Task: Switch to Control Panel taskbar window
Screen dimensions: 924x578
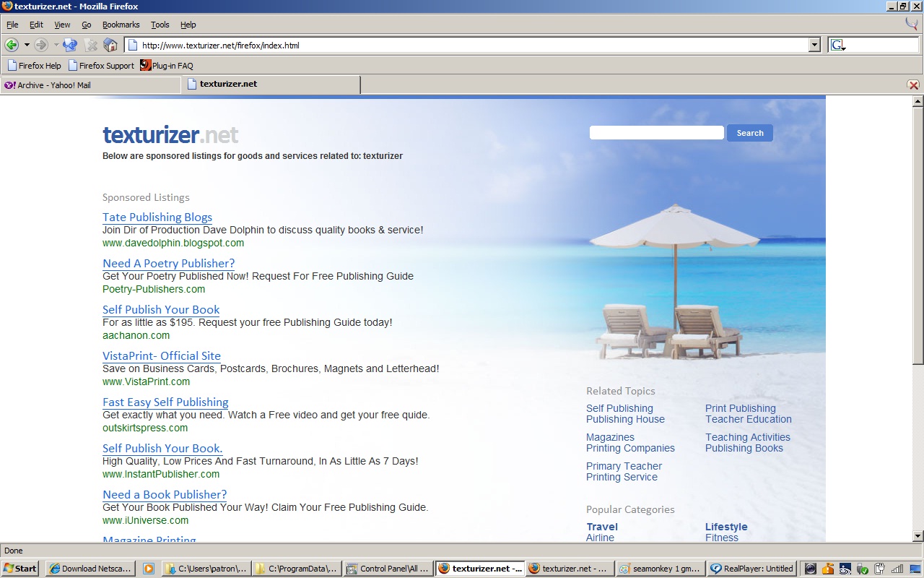Action: (388, 569)
